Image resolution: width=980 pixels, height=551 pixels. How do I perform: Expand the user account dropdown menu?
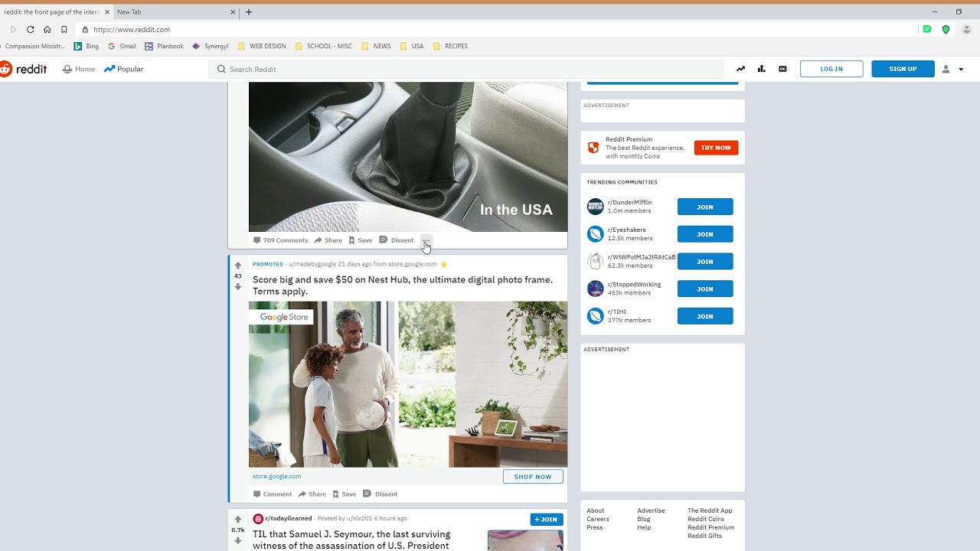(x=952, y=69)
